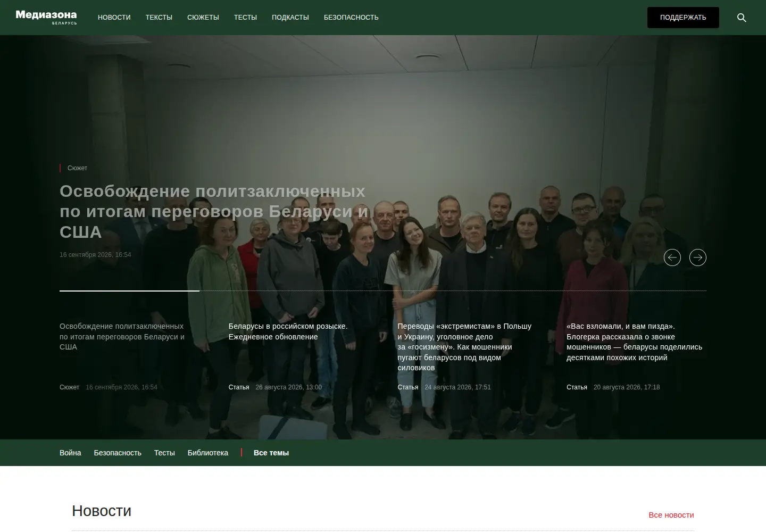Click the Поддержать button
The height and width of the screenshot is (532, 766).
[x=683, y=18]
